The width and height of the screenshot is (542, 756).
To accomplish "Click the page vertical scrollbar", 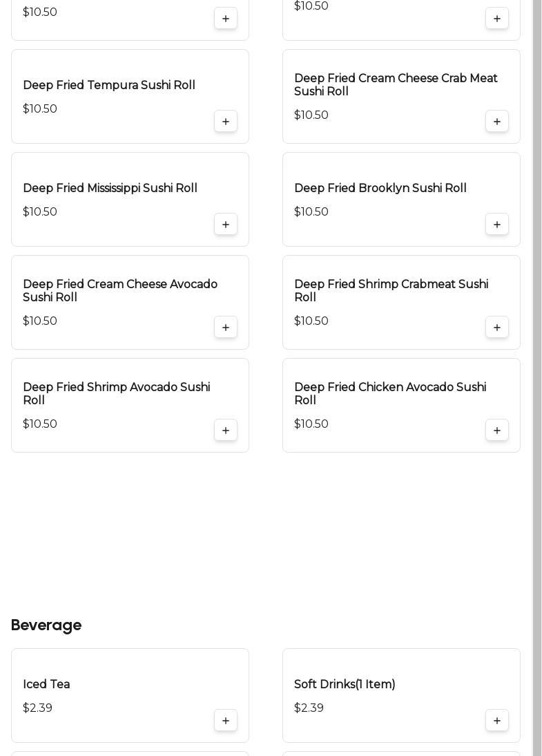I will pos(537,346).
